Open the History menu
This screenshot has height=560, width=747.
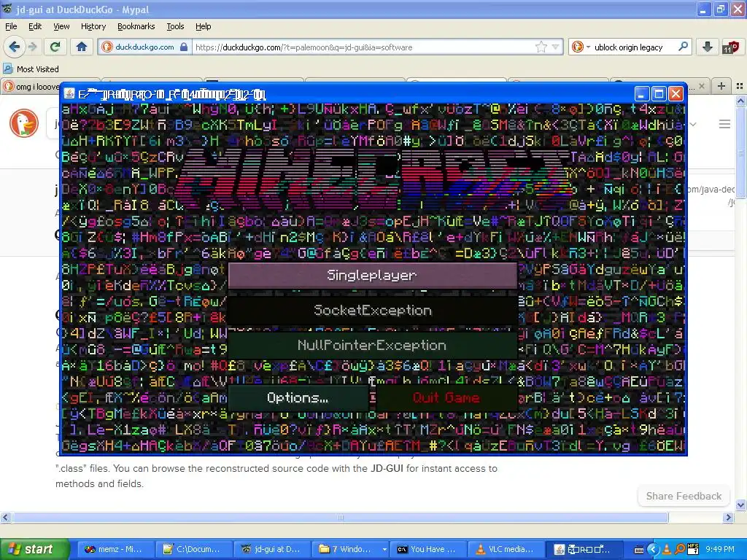93,26
